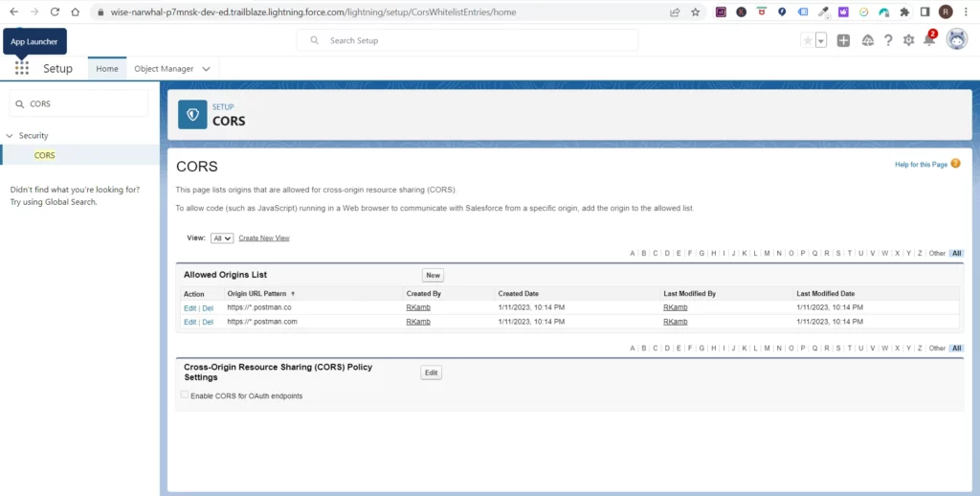Go to browser home icon
980x496 pixels.
coord(75,11)
